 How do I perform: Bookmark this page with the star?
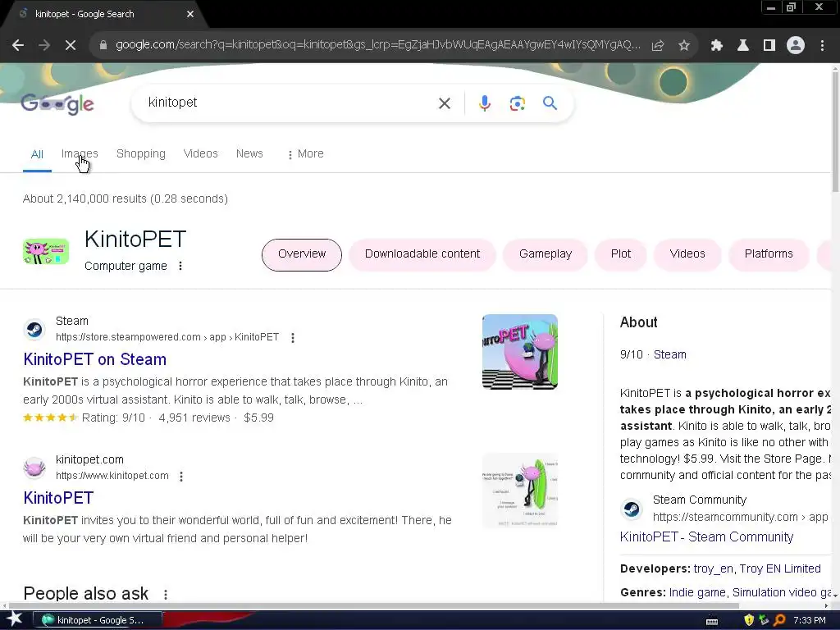684,46
